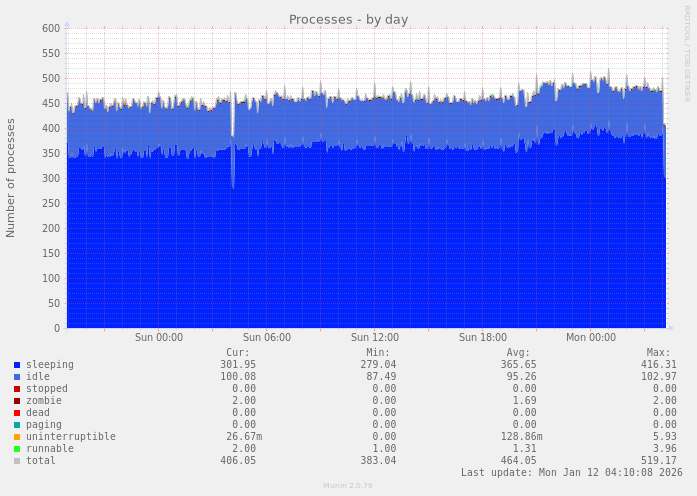Click the Munin 2.0.76 version watermark
The image size is (697, 496).
tap(347, 486)
